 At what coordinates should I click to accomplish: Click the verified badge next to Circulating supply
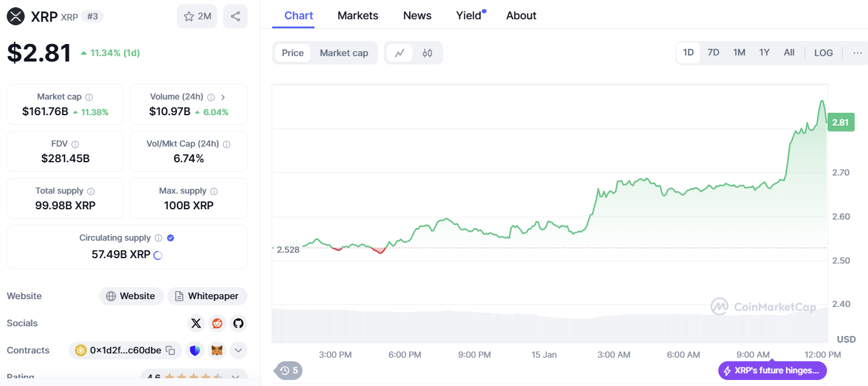pyautogui.click(x=170, y=238)
